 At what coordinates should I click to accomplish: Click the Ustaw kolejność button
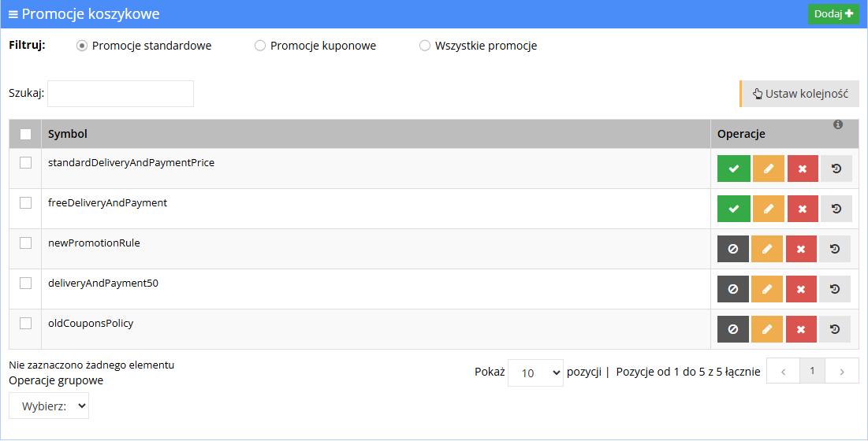click(800, 94)
